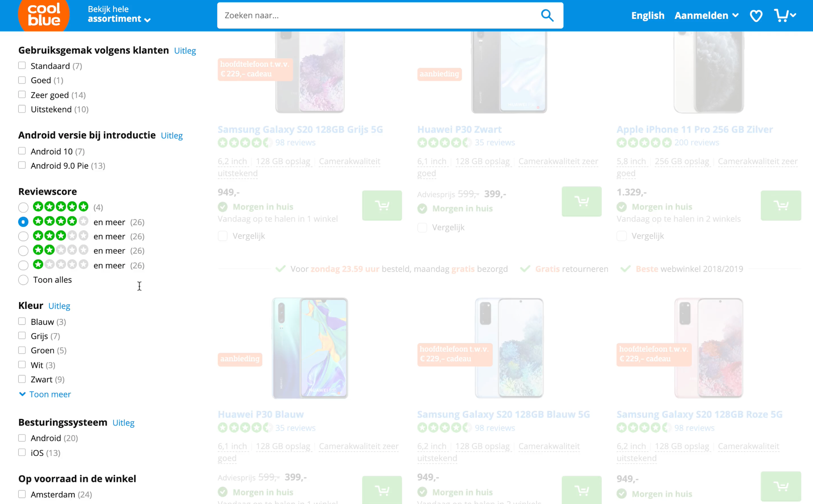813x504 pixels.
Task: Open the wishlist heart icon
Action: coord(756,16)
